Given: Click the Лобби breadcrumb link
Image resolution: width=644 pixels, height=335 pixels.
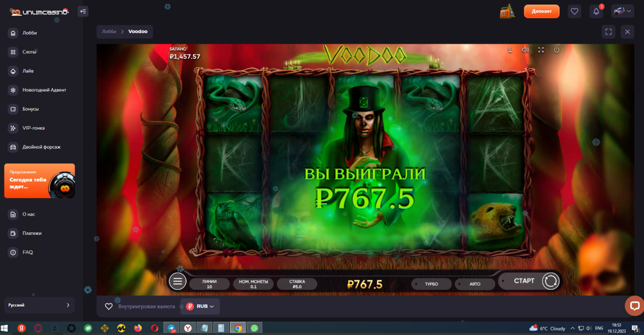Looking at the screenshot, I should coord(109,32).
